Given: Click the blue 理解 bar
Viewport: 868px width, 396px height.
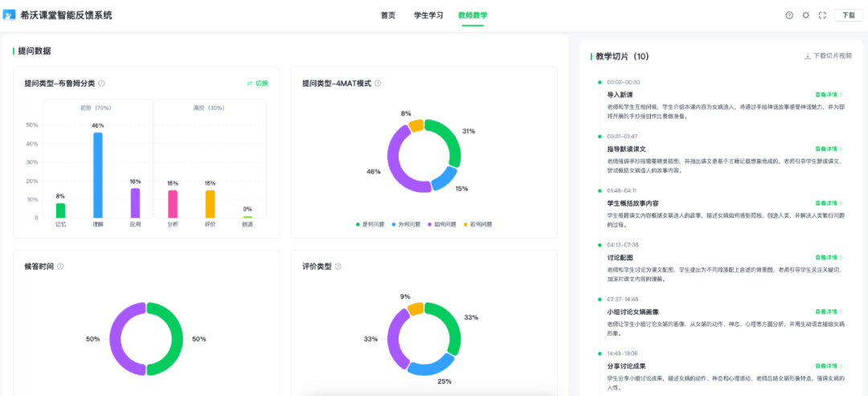Looking at the screenshot, I should click(x=98, y=175).
